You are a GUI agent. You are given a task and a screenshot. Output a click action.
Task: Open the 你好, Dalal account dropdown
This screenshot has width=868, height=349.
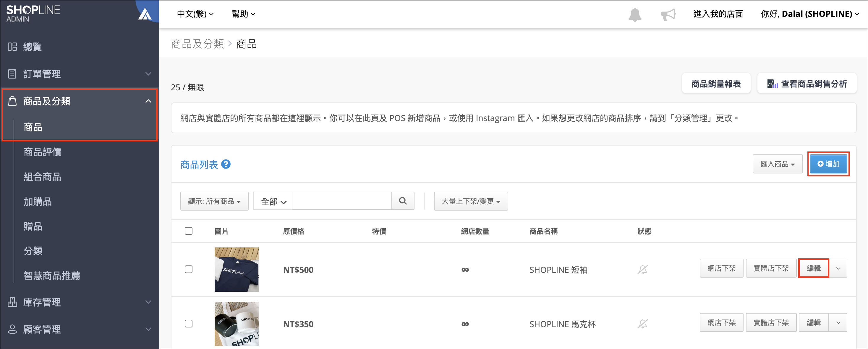coord(810,14)
